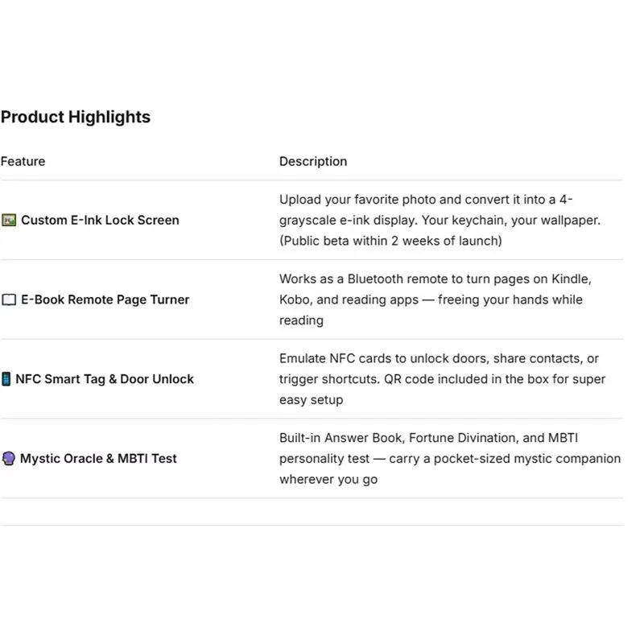Click the Feature column header

[23, 162]
